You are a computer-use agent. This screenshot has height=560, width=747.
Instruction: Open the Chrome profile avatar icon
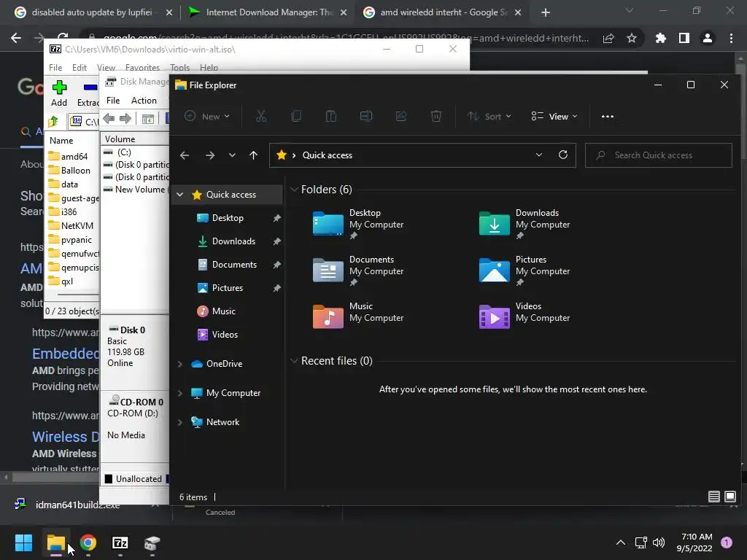tap(708, 38)
